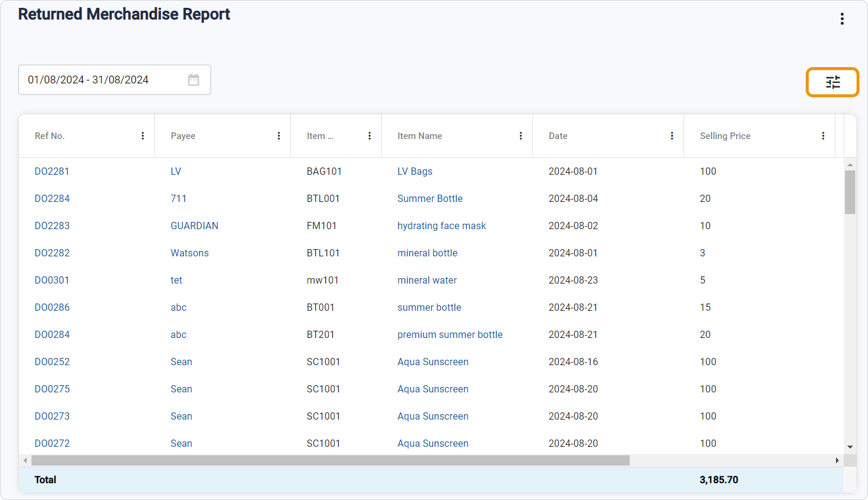Open reference DO0275 link
The image size is (868, 500).
tap(52, 389)
